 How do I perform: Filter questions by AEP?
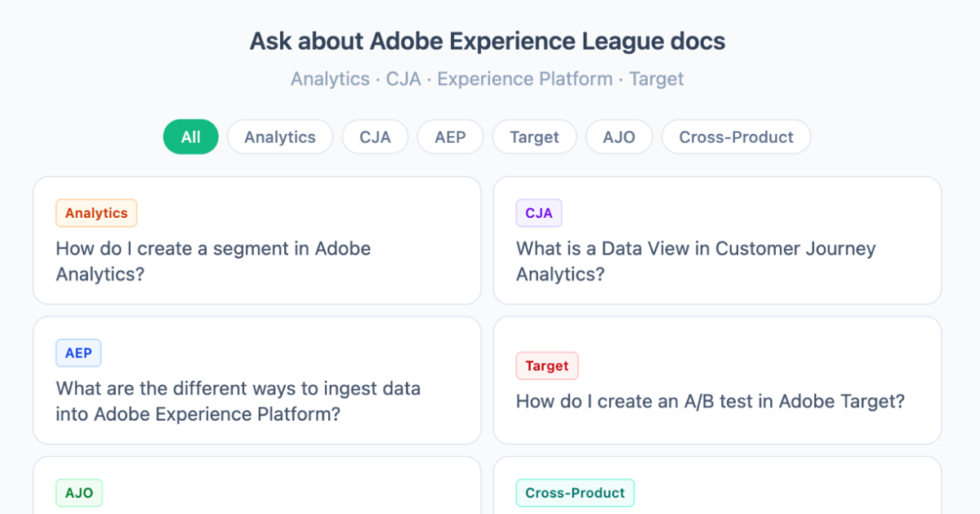450,137
